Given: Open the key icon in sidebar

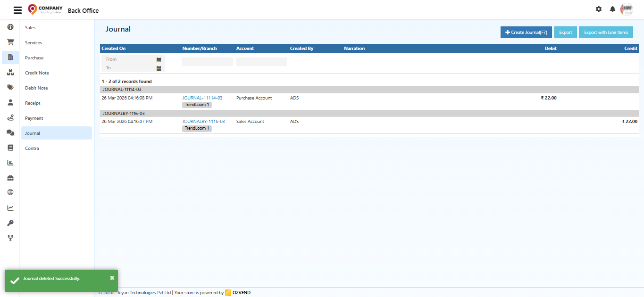Looking at the screenshot, I should [10, 223].
